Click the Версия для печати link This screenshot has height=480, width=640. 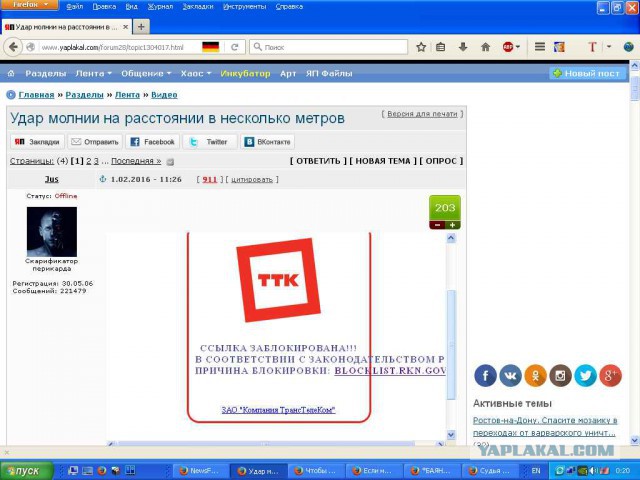[422, 114]
